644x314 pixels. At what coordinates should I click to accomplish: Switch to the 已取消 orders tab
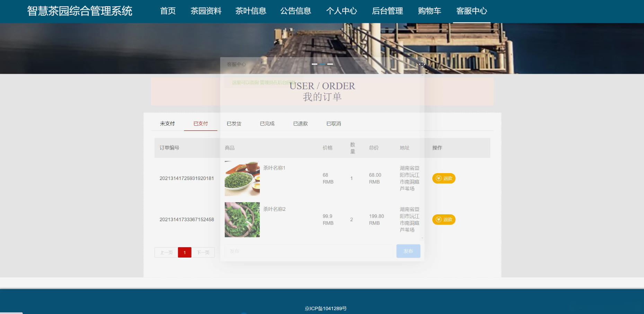pos(334,124)
